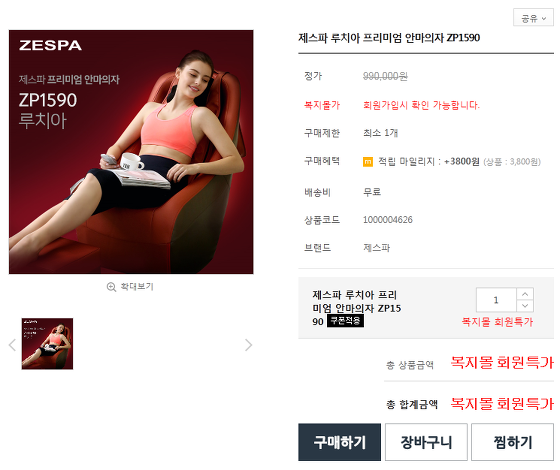
Task: Open the 공유 share dropdown
Action: (533, 18)
